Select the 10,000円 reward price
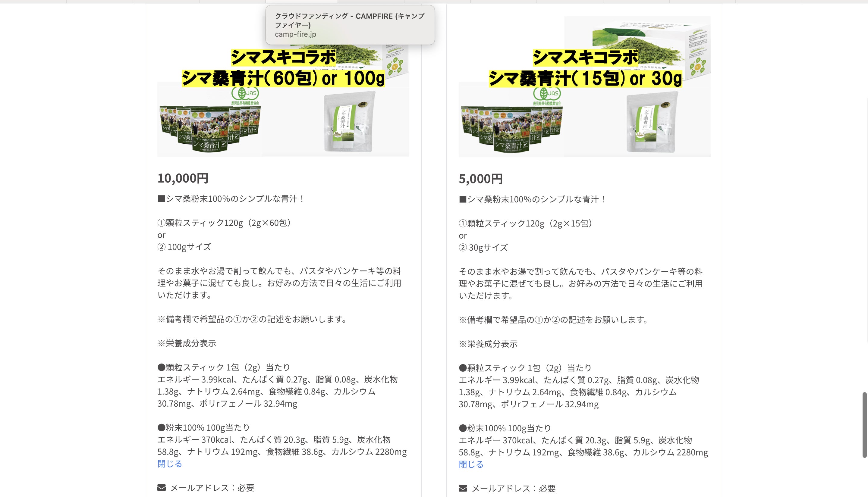 (183, 178)
